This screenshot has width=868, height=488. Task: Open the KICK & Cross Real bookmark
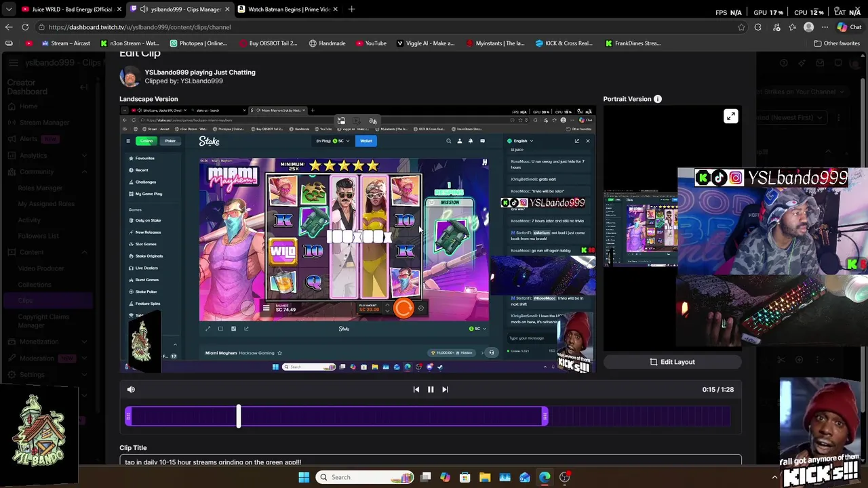564,43
